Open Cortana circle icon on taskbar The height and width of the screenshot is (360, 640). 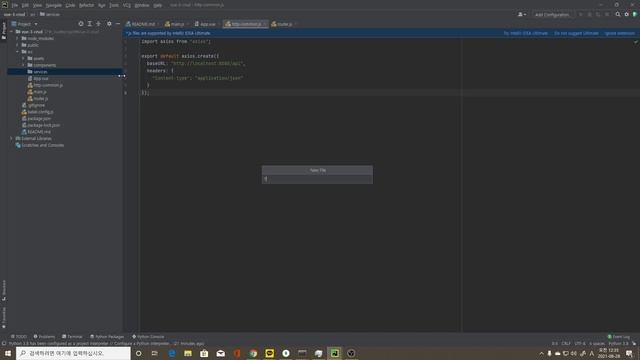[138, 353]
